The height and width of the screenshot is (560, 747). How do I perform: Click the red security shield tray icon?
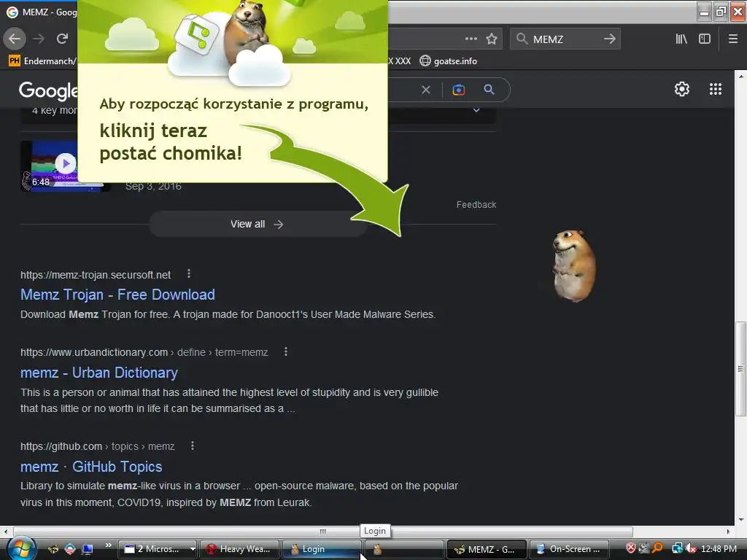coord(630,548)
